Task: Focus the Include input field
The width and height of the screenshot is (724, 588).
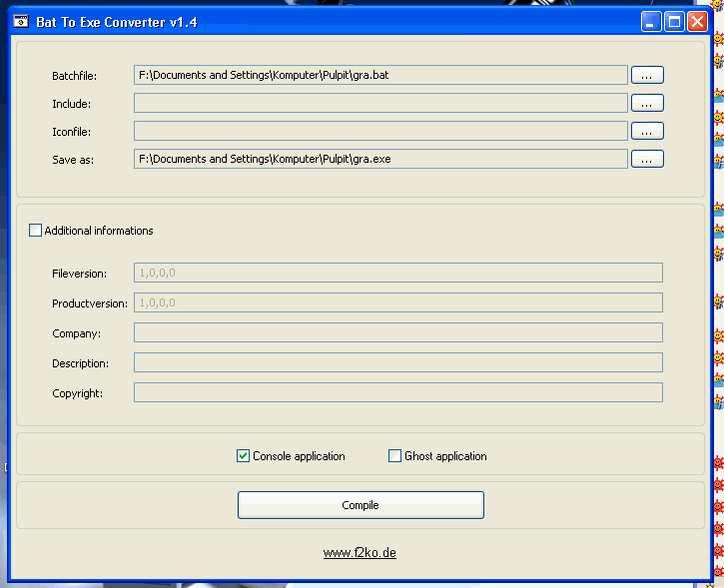Action: point(379,103)
